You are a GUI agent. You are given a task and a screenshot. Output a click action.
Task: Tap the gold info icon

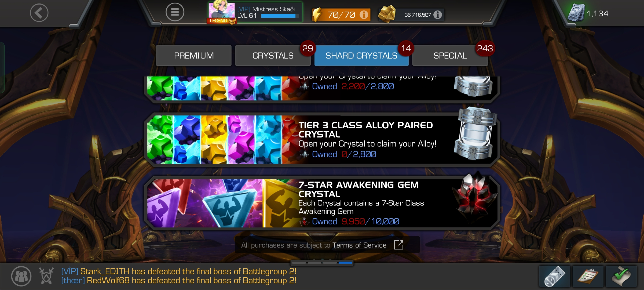[438, 15]
